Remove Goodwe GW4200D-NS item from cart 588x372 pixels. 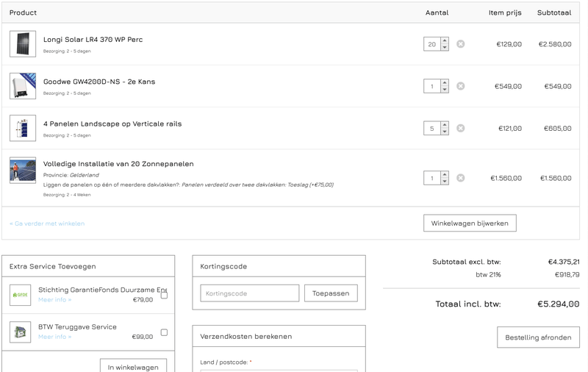click(x=461, y=86)
